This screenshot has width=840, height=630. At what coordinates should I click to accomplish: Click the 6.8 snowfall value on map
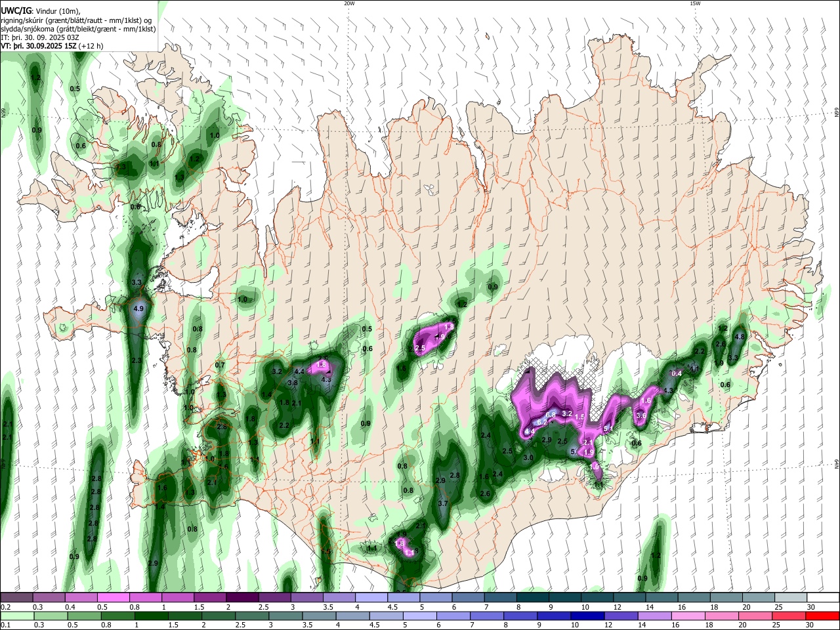[550, 414]
